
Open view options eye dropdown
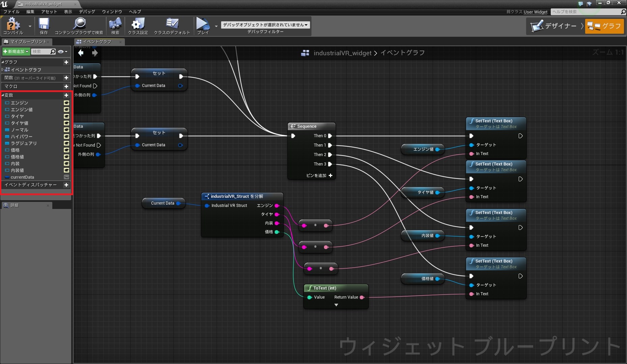click(63, 52)
